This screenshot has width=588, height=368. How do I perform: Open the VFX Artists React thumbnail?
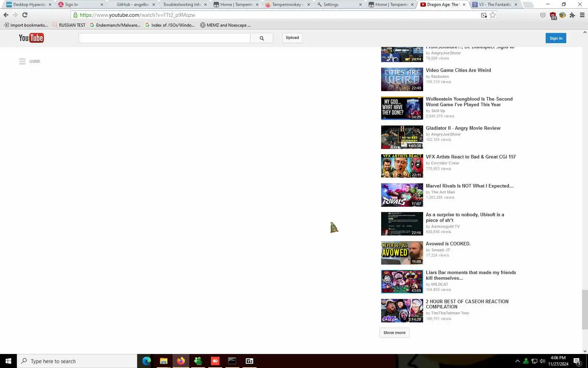pyautogui.click(x=402, y=166)
